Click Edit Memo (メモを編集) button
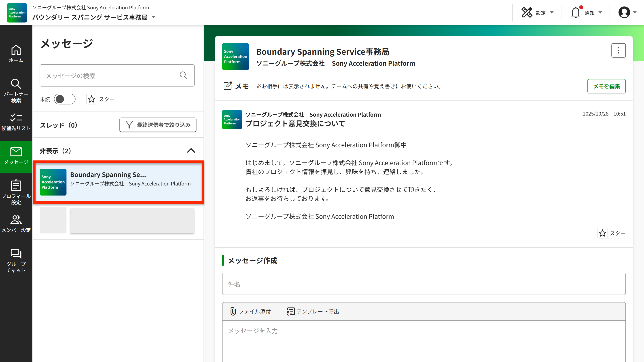Viewport: 644px width, 362px height. 606,86
